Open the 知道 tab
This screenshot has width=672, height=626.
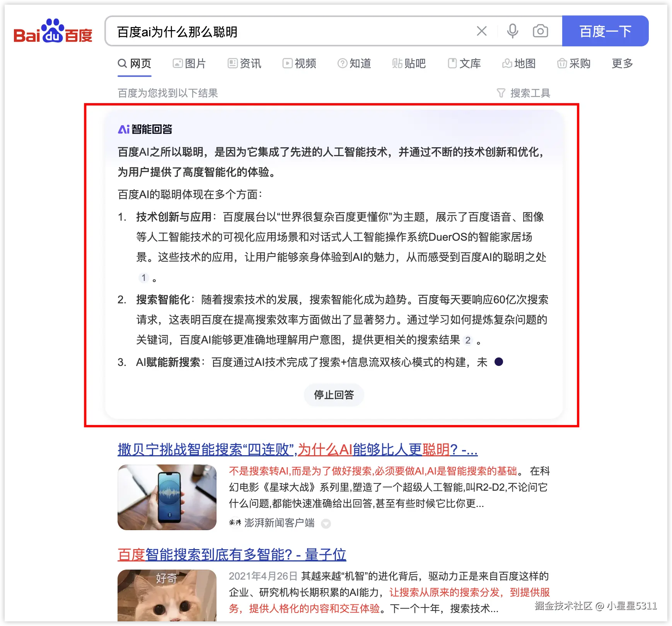pyautogui.click(x=354, y=63)
